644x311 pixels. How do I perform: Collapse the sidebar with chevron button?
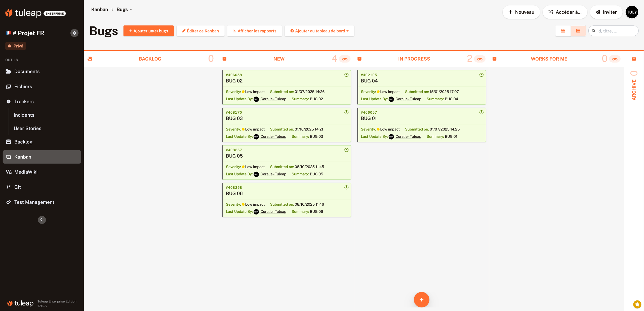click(x=42, y=220)
